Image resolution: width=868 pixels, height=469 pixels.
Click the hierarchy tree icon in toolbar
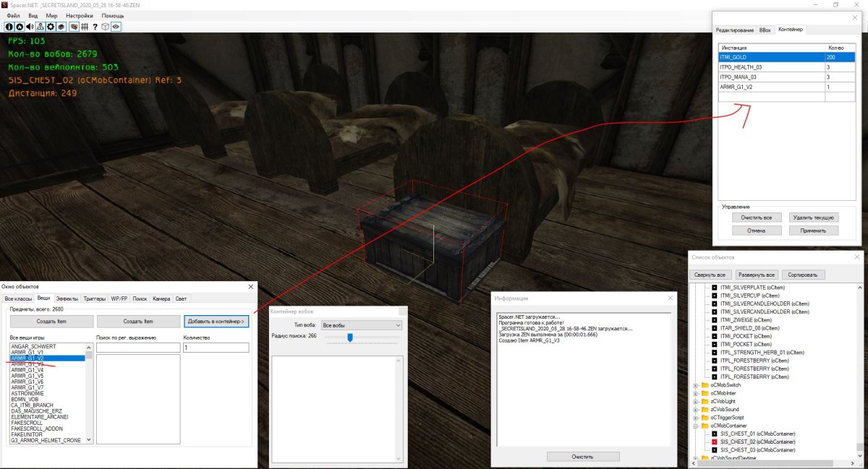coord(41,26)
